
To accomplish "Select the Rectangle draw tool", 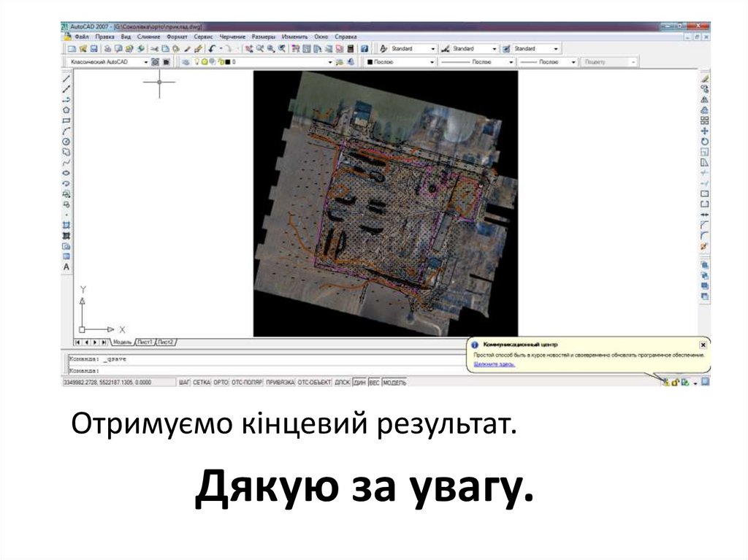I will click(66, 120).
